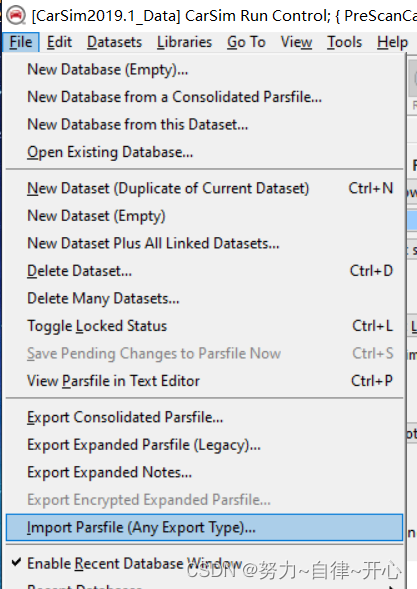Open the Edit menu
Viewport: 417px width, 589px height.
point(59,42)
